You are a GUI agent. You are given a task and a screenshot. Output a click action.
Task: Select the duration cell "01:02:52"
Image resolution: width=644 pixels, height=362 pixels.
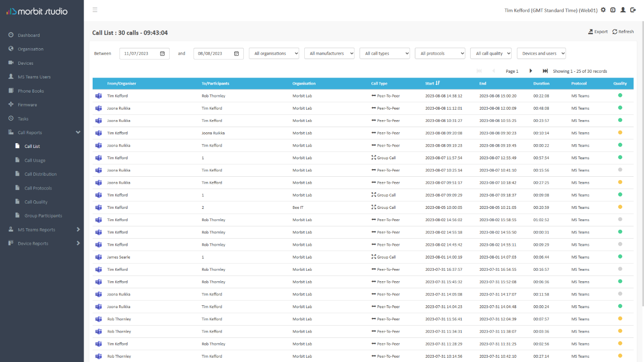point(541,220)
